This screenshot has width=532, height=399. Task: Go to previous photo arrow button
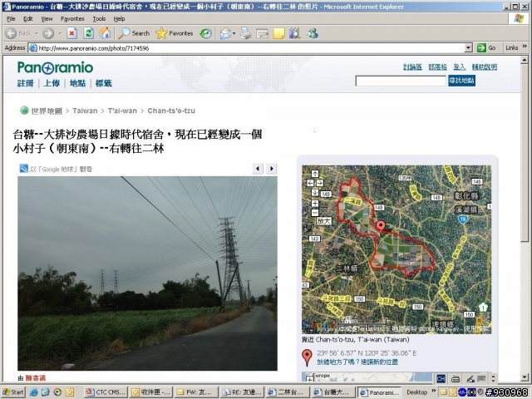click(x=258, y=169)
